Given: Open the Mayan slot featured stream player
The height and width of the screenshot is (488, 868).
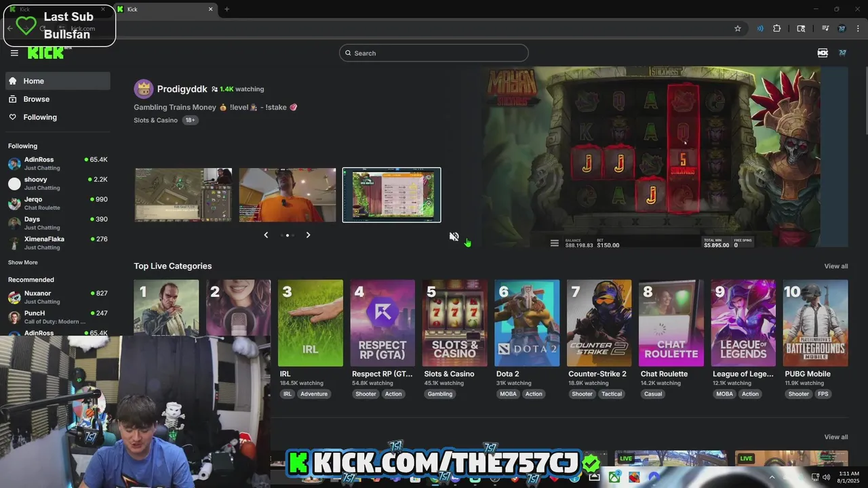Looking at the screenshot, I should coord(665,157).
